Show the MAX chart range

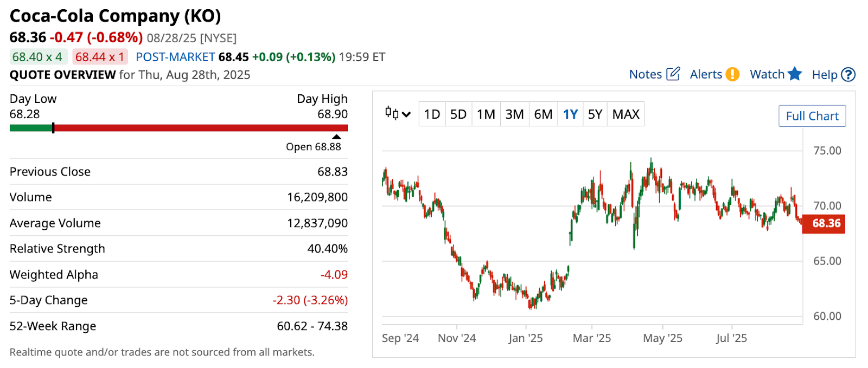click(x=626, y=114)
